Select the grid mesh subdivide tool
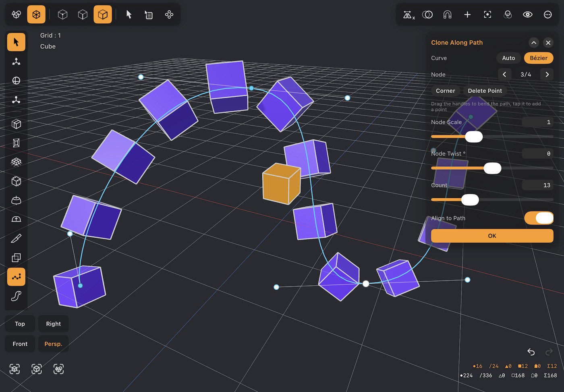The image size is (564, 392). coord(16,162)
